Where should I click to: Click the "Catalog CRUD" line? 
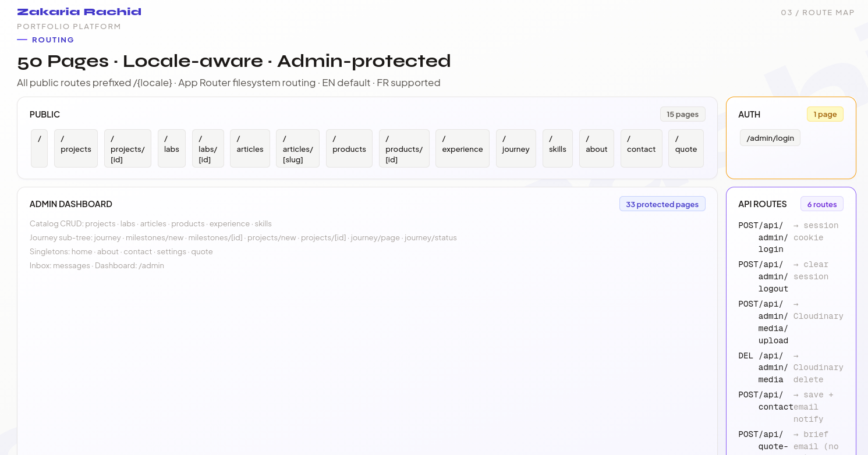tap(151, 224)
